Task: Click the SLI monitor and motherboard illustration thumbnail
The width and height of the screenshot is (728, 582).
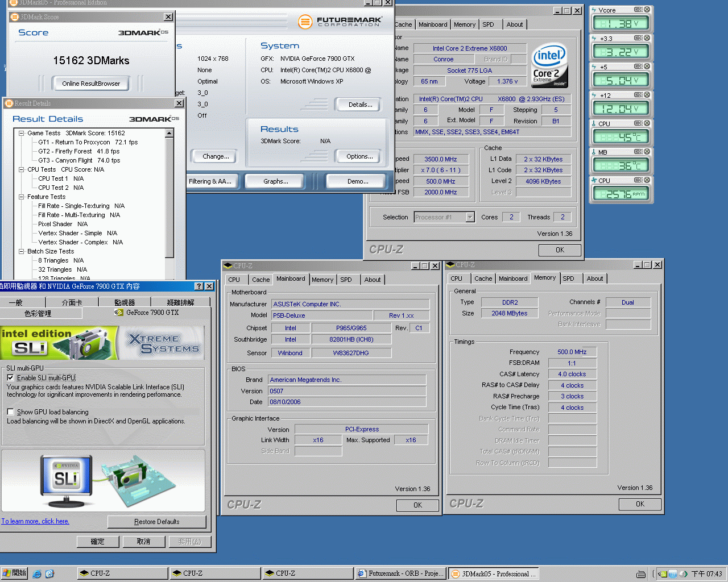Action: point(103,481)
